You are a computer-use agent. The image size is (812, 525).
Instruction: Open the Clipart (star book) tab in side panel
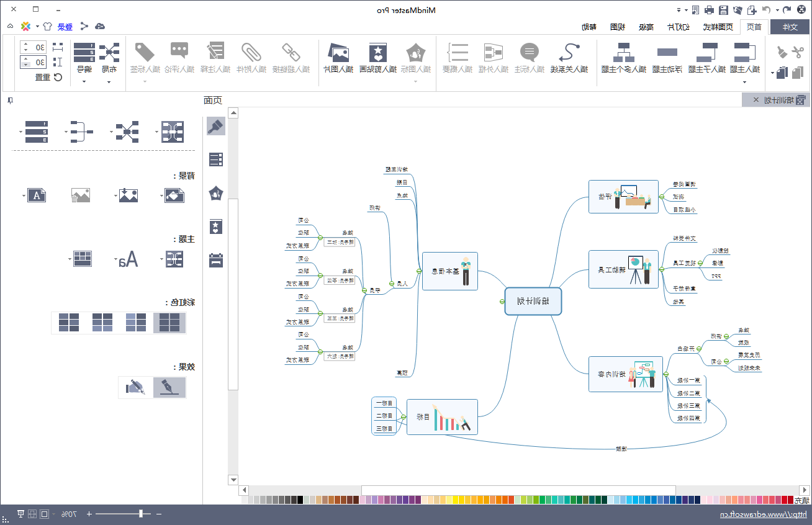[x=216, y=227]
